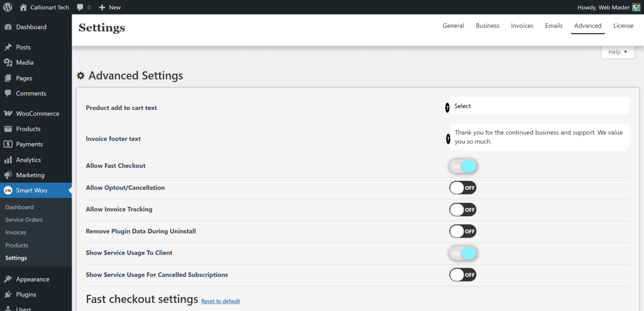This screenshot has width=644, height=311.
Task: Open Smart Woo Invoices submenu item
Action: pos(16,232)
